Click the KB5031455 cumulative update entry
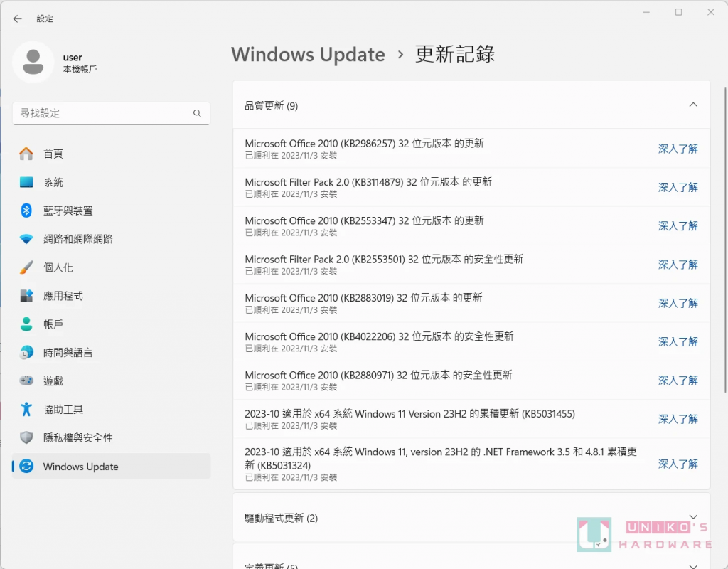 point(471,419)
